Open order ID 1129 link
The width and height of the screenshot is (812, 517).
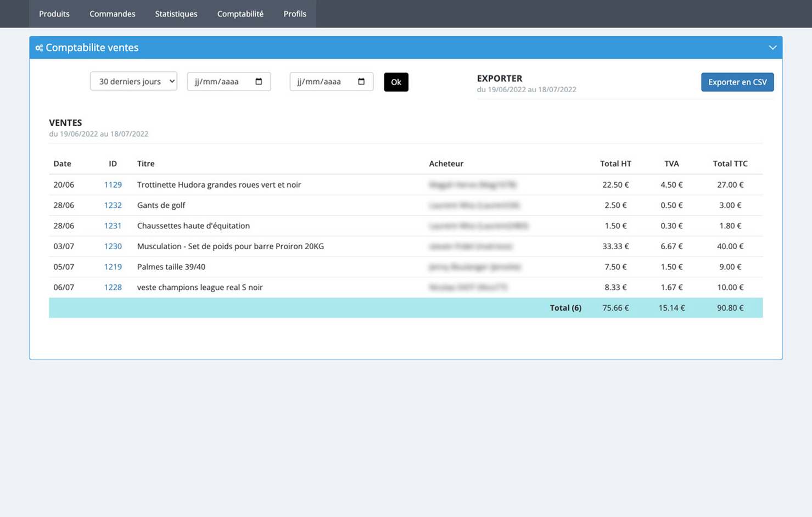[x=113, y=185]
